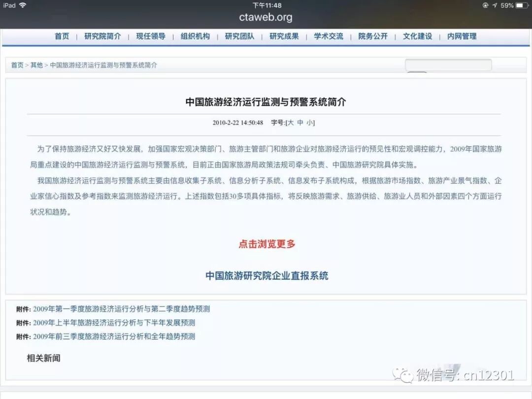This screenshot has height=399, width=532.
Task: Select 文化建设 in the navigation bar
Action: coord(417,36)
